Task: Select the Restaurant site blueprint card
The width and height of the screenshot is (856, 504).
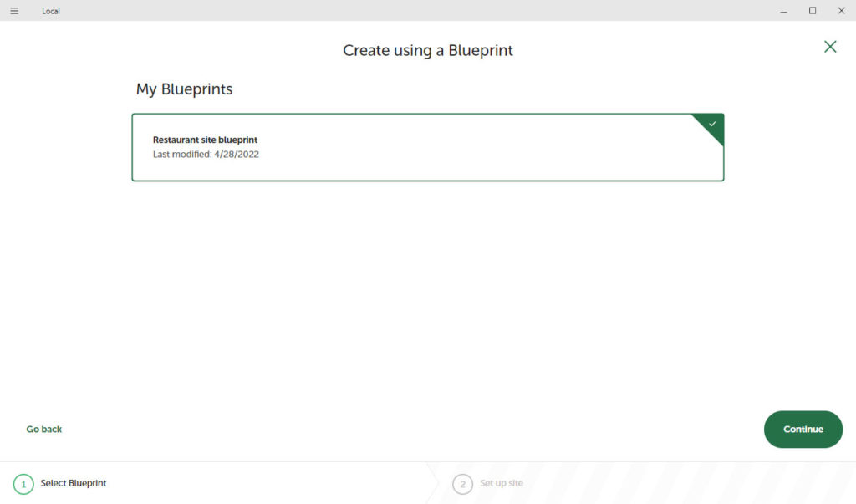Action: pyautogui.click(x=427, y=147)
